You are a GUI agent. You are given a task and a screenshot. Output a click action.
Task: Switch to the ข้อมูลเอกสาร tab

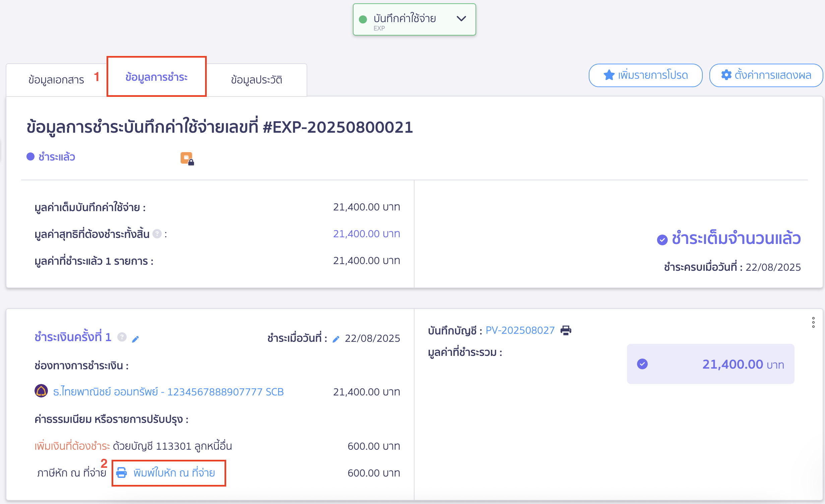[x=56, y=80]
